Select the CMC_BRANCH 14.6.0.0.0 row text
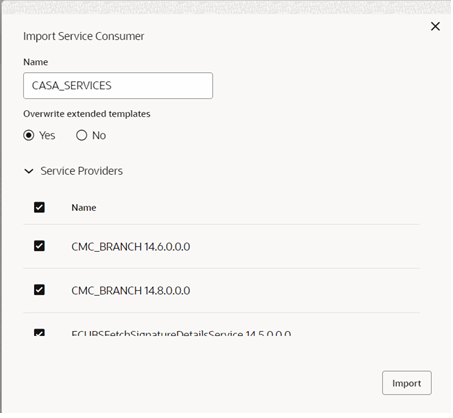Screen dimensions: 453x418 (x=131, y=247)
